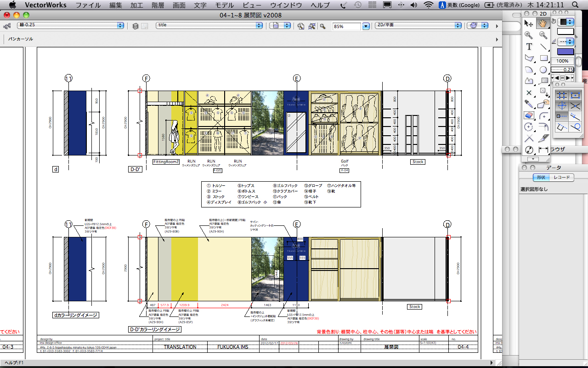
Task: Toggle Snap to Grid constraint
Action: (561, 95)
